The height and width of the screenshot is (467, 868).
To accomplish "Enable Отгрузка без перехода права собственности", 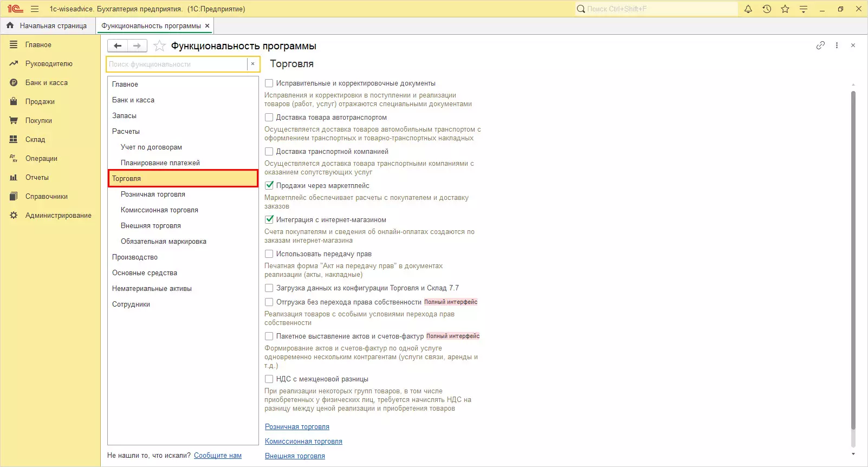I will (x=269, y=302).
